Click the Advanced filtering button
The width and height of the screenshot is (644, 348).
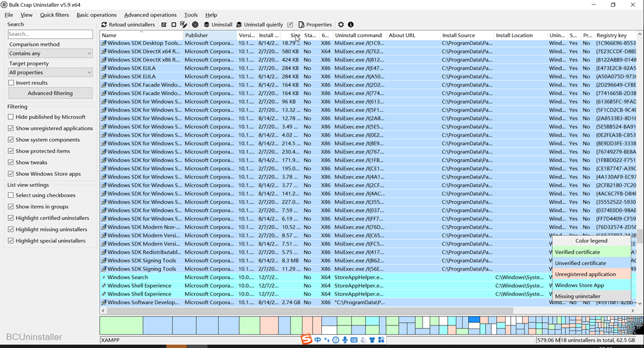point(50,93)
